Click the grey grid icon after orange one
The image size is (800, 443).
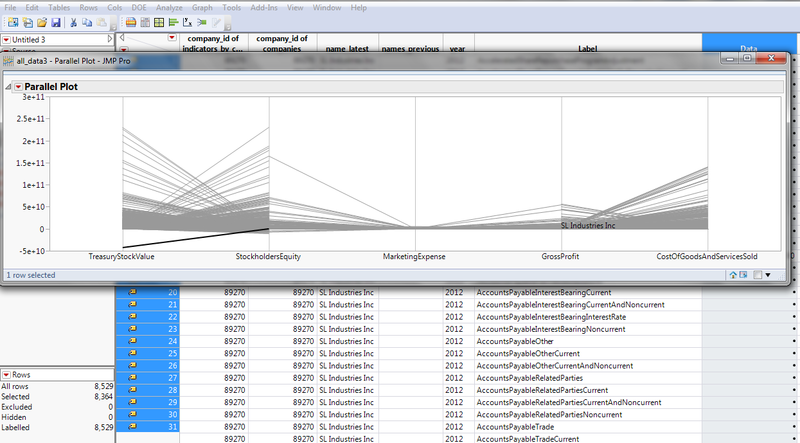point(145,22)
